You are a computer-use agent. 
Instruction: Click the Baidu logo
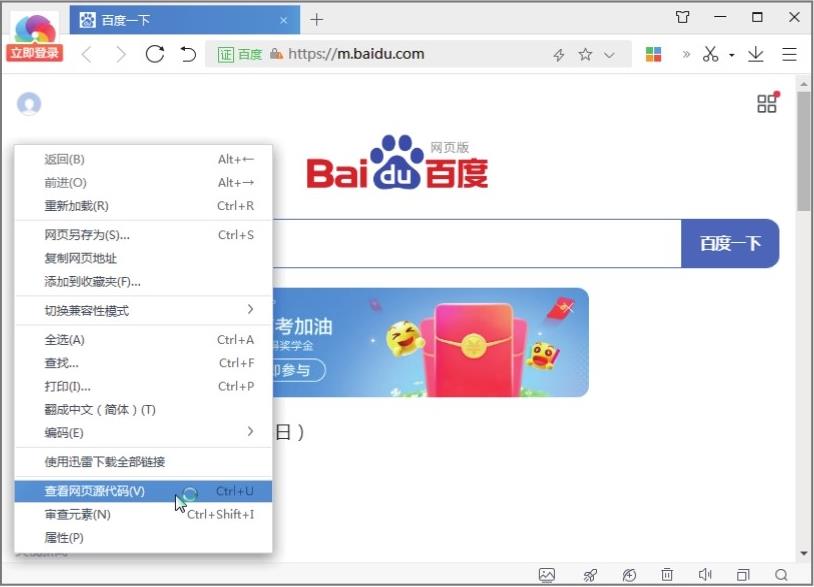pos(397,163)
